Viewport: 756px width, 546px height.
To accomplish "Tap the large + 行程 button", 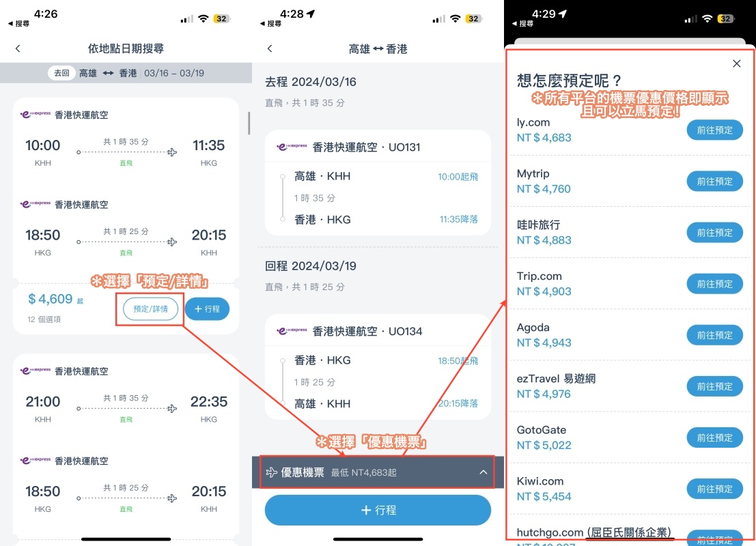I will pos(378,510).
